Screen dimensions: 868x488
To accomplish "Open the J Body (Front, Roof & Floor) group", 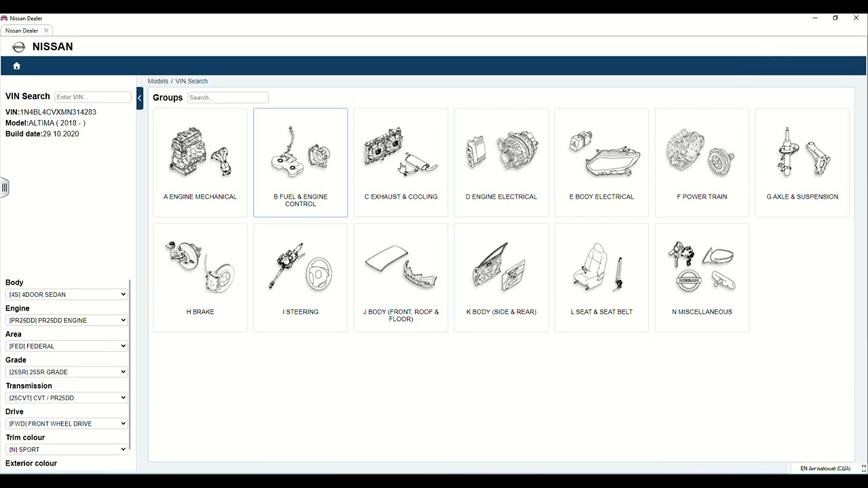I will 401,278.
